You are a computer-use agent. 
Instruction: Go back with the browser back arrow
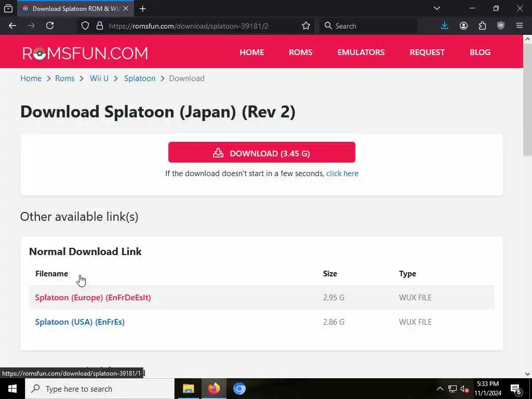(12, 26)
